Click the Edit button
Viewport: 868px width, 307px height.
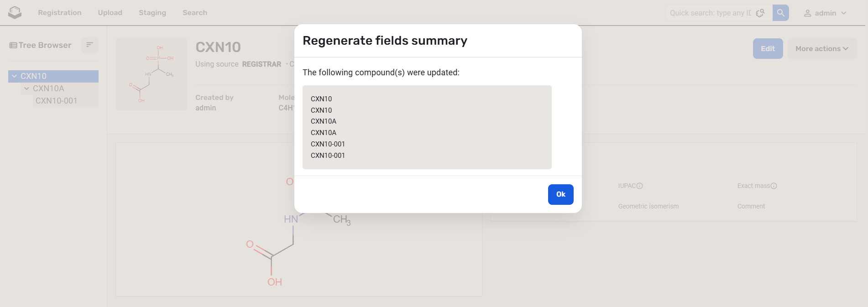(768, 49)
